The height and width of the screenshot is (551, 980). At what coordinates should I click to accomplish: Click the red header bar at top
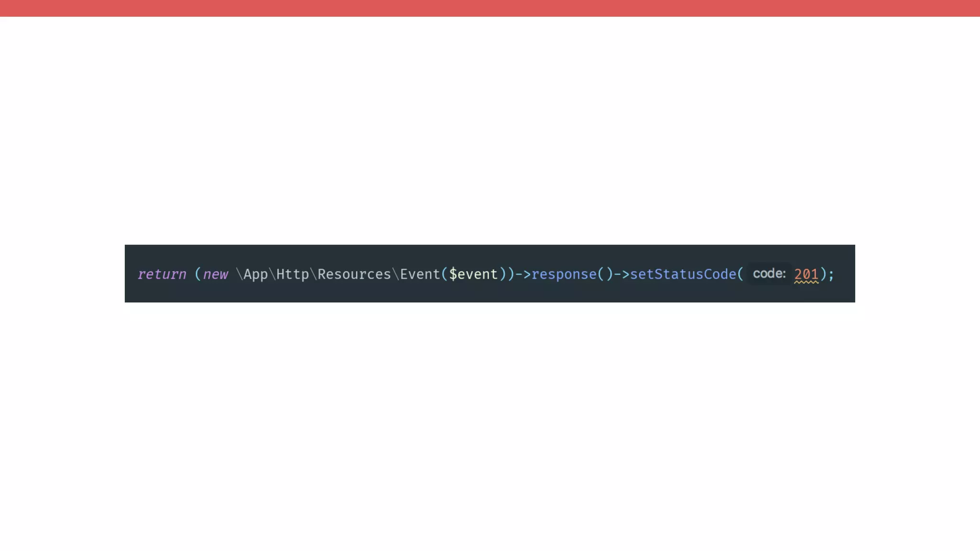(x=490, y=8)
